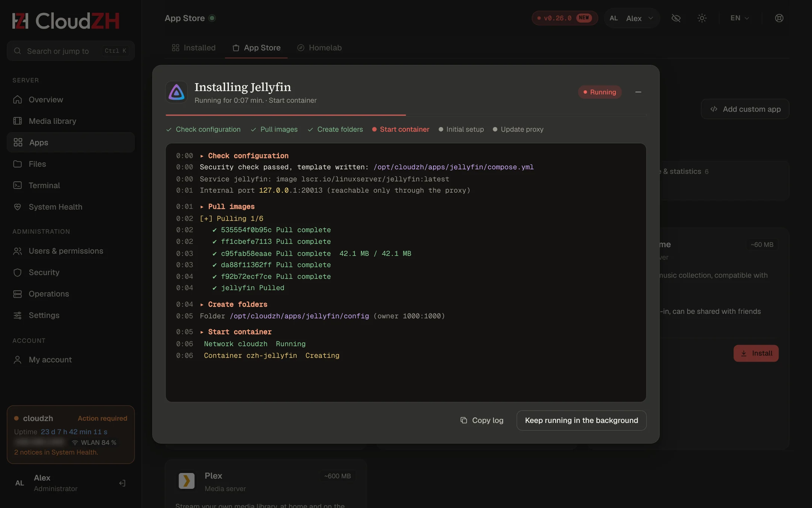Image resolution: width=812 pixels, height=508 pixels.
Task: Click the '[+] Pulling 1/6' log line
Action: (232, 219)
